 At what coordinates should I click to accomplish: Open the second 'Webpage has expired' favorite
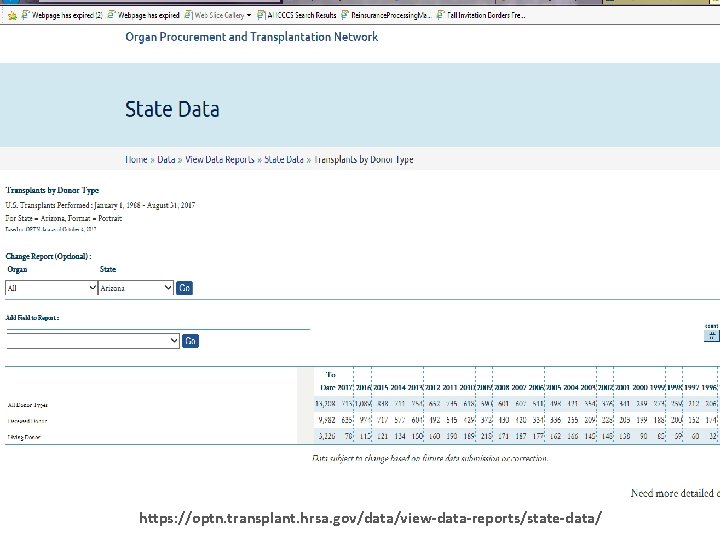tap(143, 15)
